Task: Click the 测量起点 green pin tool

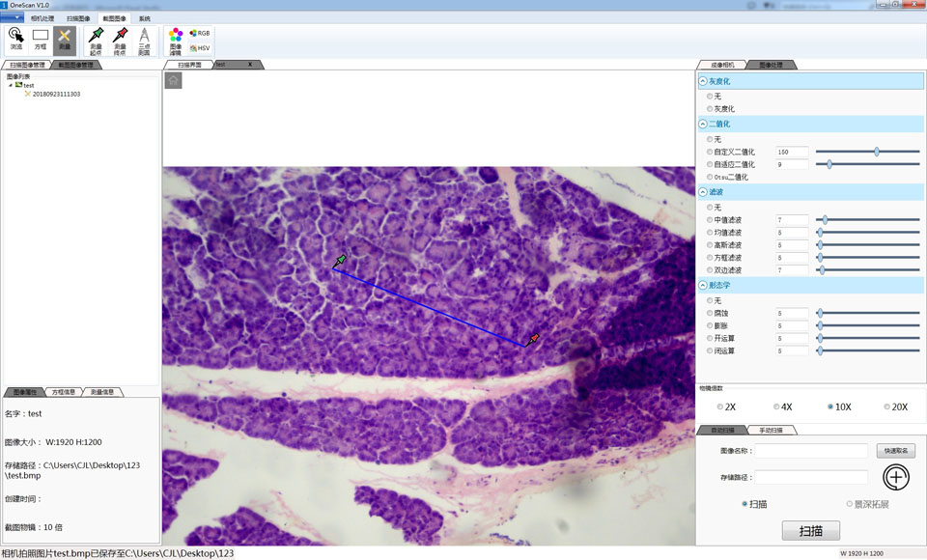Action: (x=96, y=41)
